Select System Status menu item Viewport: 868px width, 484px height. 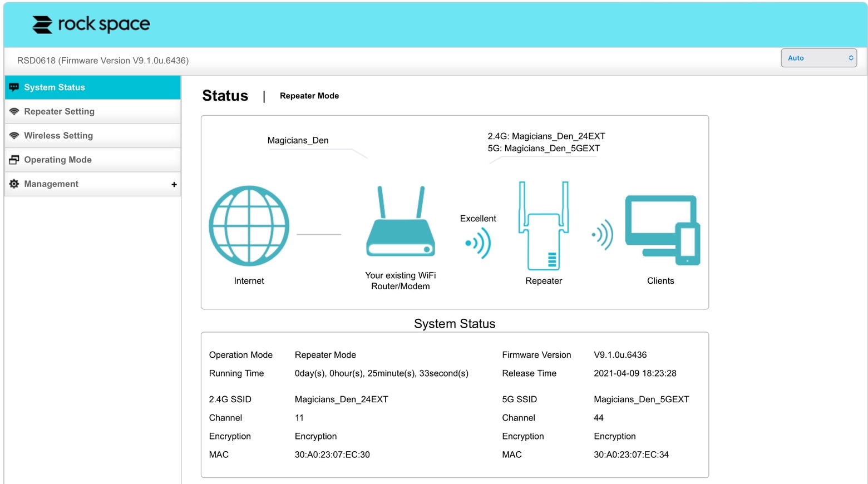(55, 87)
